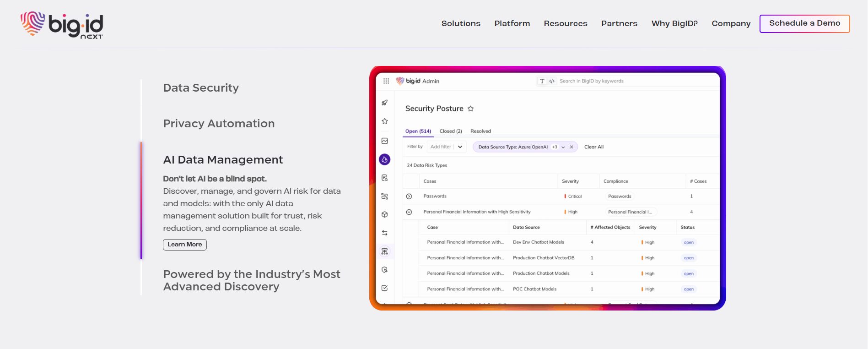Click the Personal Financial I... compliance tag

click(x=631, y=212)
